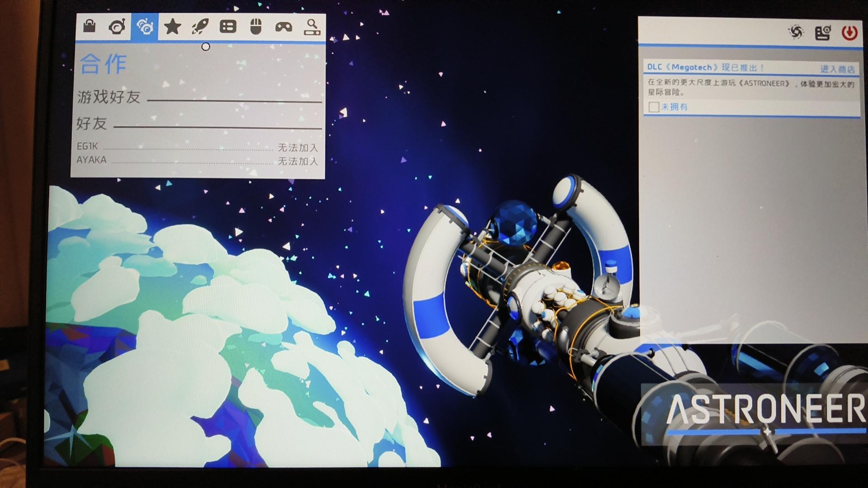Viewport: 868px width, 488px height.
Task: Click 无法加入 status beside AYAKA
Action: pos(297,161)
